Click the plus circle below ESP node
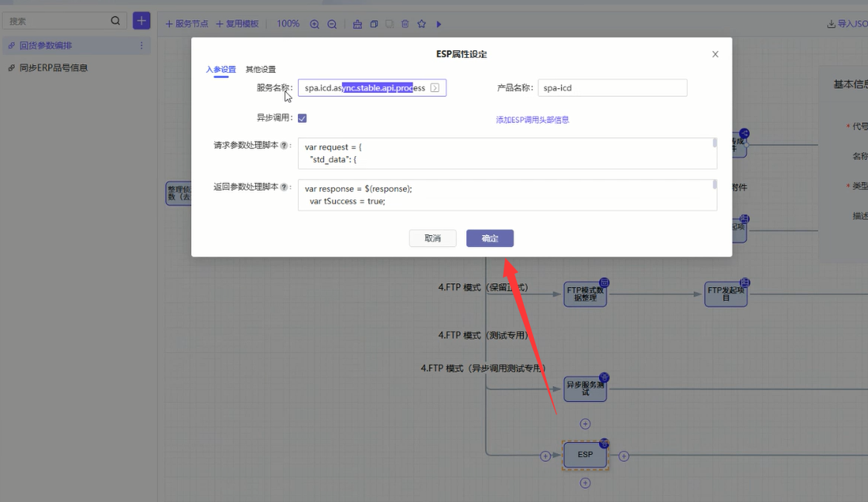Image resolution: width=868 pixels, height=502 pixels. (585, 483)
